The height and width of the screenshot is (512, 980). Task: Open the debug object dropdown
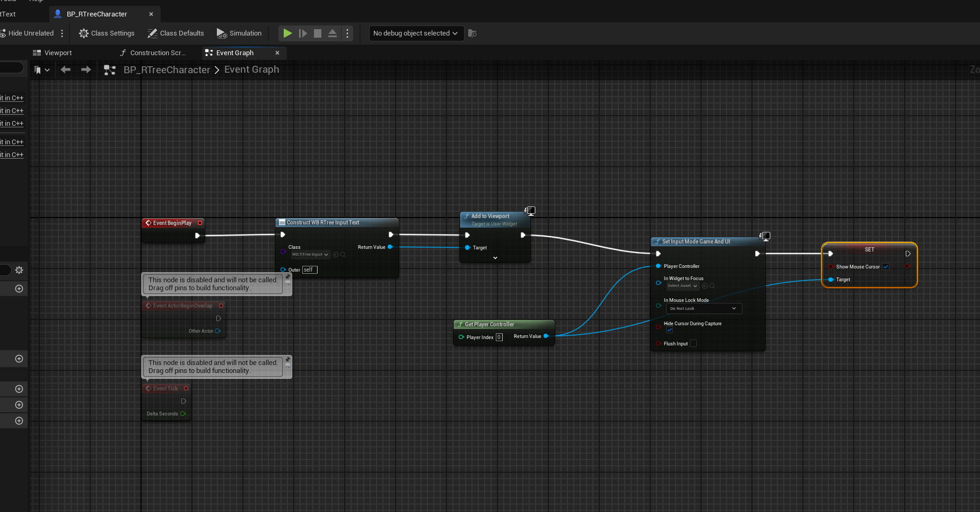[x=416, y=33]
